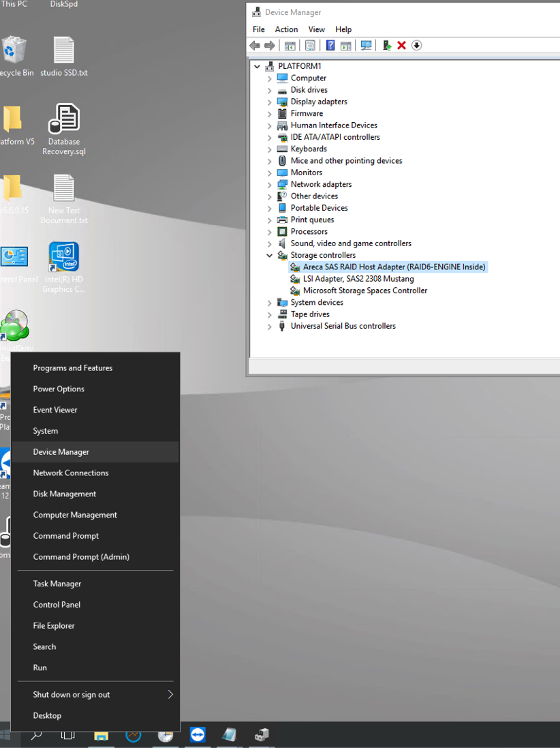This screenshot has width=560, height=748.
Task: Click the red X uninstall device icon
Action: coord(402,46)
